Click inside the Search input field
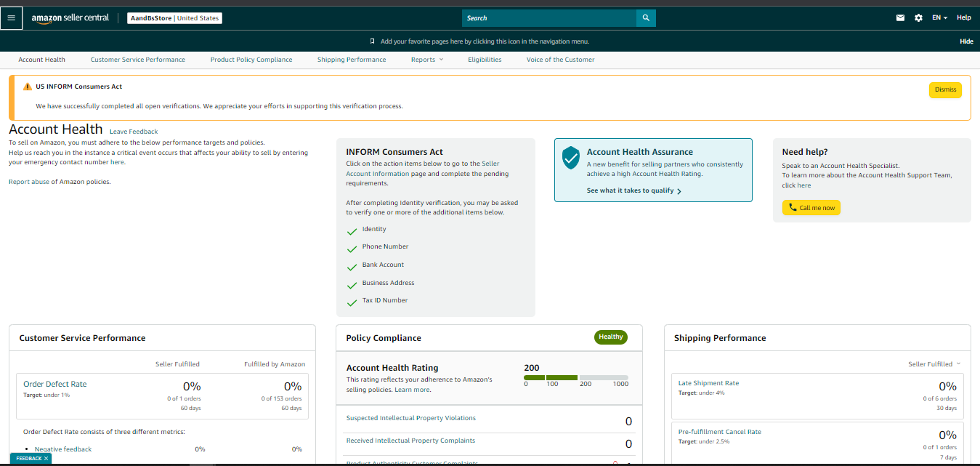The height and width of the screenshot is (466, 980). point(549,17)
